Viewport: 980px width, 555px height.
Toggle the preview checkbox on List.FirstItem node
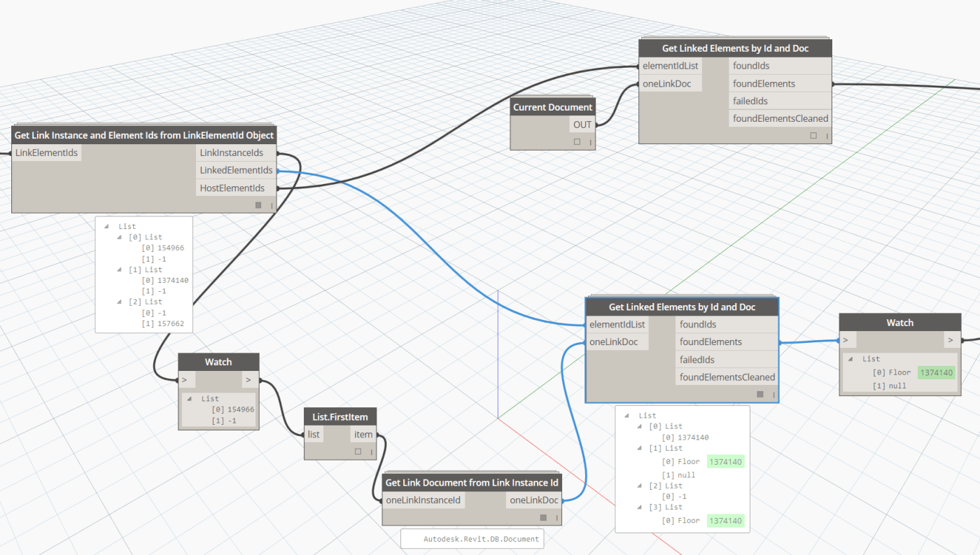358,451
